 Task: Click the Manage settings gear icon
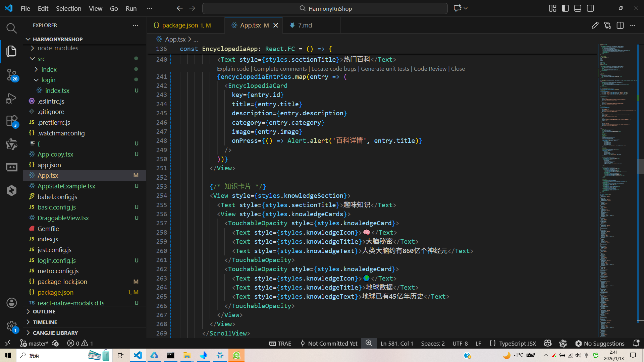pos(11,326)
